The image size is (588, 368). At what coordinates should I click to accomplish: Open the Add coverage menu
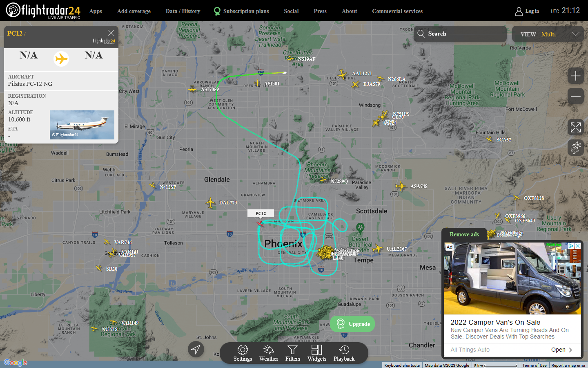tap(134, 11)
